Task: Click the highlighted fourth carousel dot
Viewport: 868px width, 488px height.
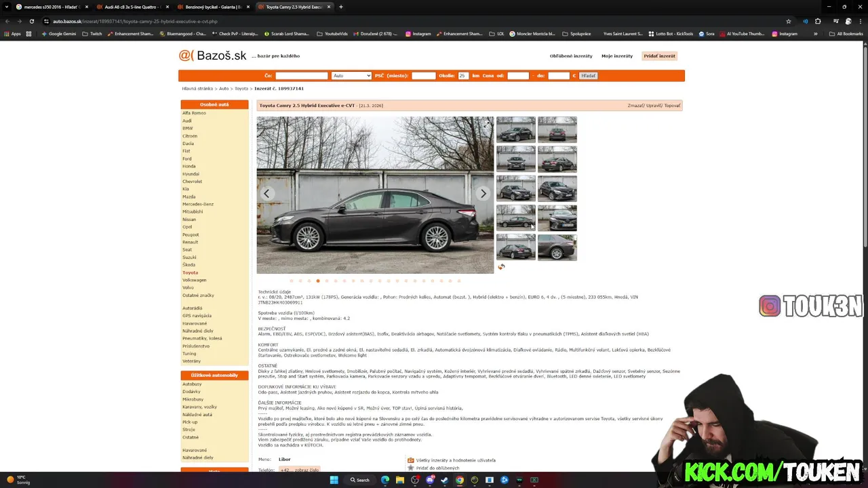Action: [x=318, y=281]
